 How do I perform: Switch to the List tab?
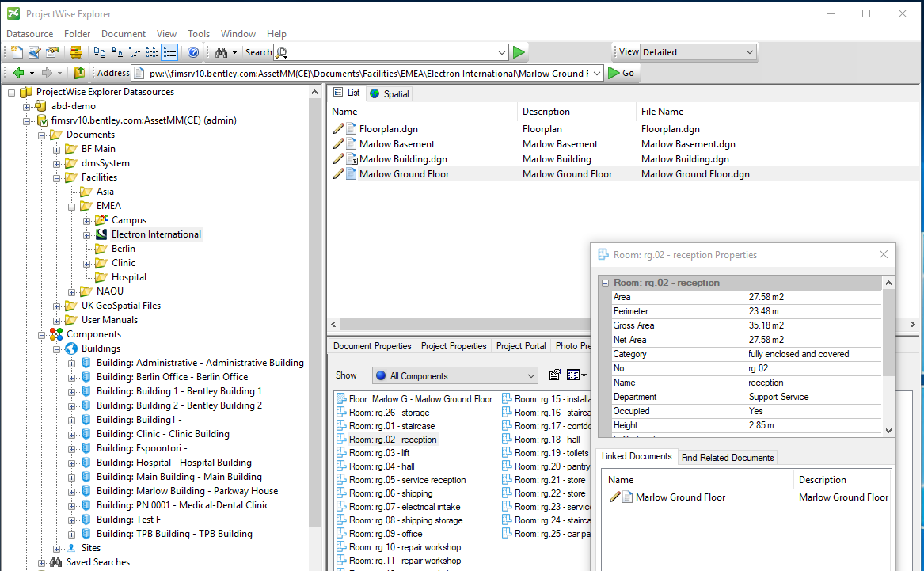coord(347,93)
